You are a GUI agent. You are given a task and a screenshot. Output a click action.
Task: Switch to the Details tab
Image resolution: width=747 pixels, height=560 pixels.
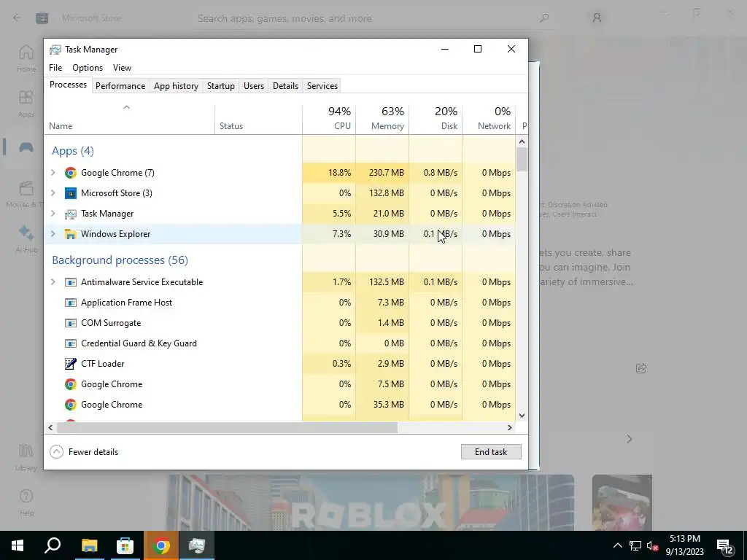tap(285, 86)
